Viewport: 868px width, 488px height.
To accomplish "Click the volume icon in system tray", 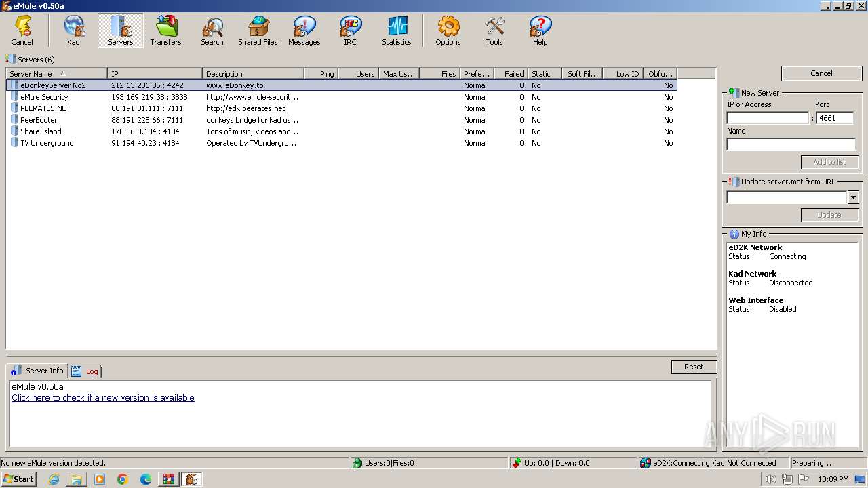I will pyautogui.click(x=770, y=479).
